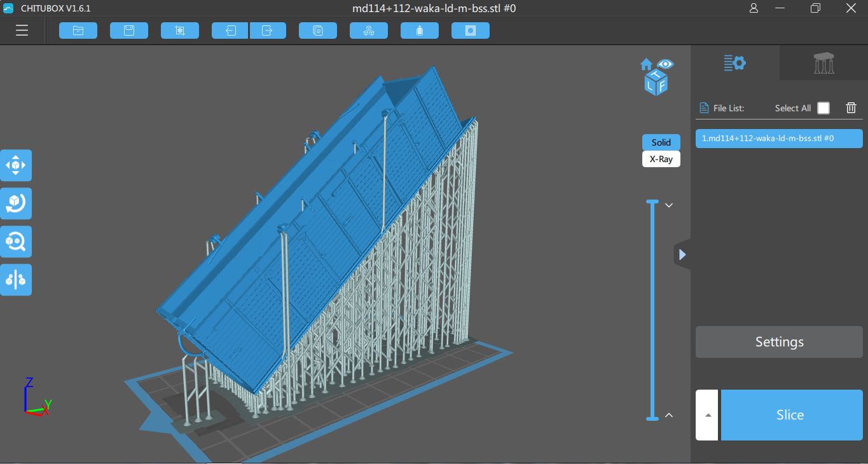Click the Save floppy disk icon
Screen dimensions: 868x464
129,31
